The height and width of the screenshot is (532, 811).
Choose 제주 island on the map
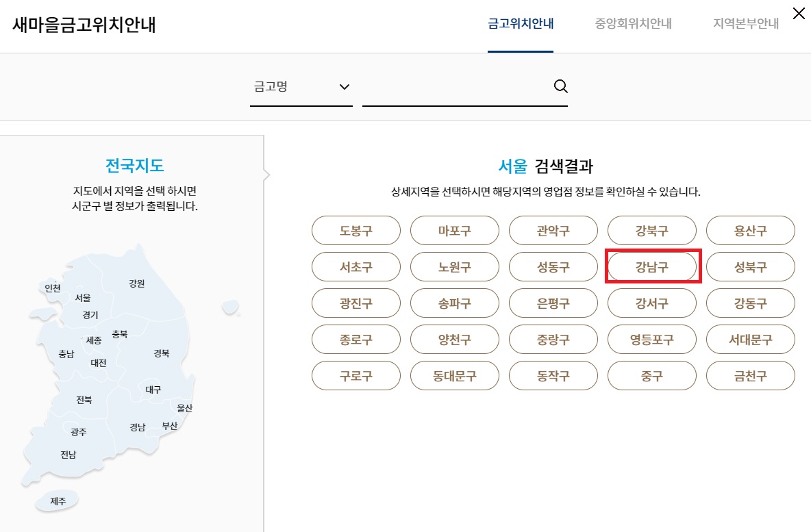(x=58, y=501)
